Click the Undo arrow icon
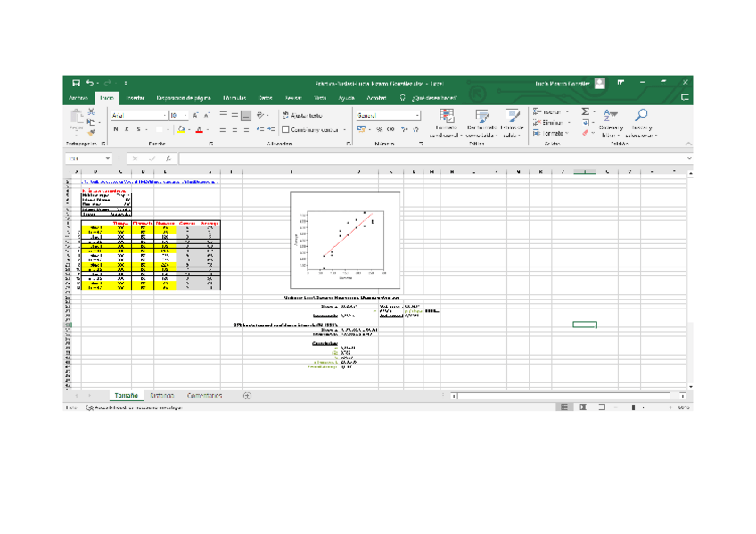 [90, 83]
